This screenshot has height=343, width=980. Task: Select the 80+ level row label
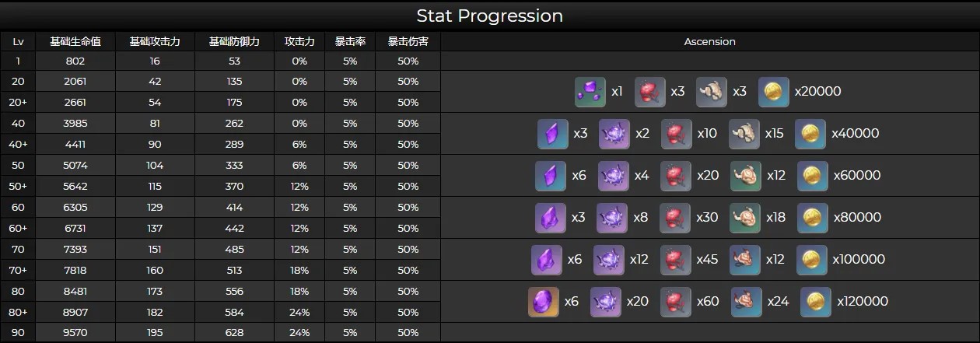click(18, 312)
